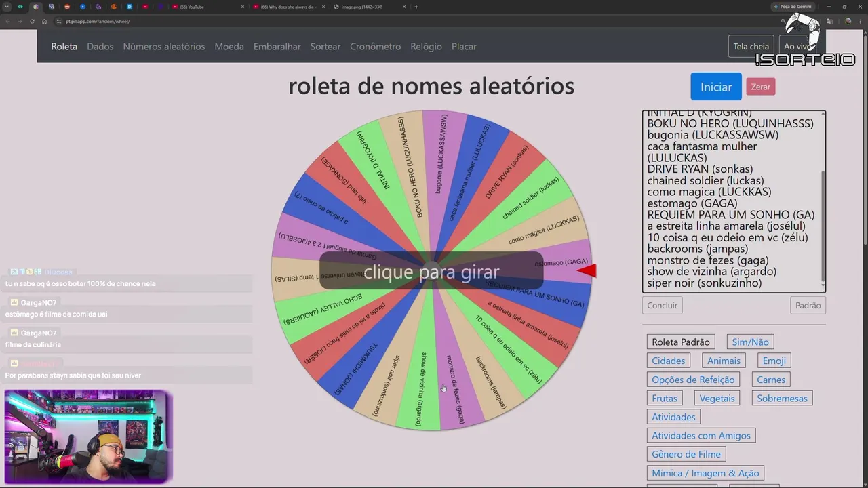Screen dimensions: 868x488
Task: Close the image.png tab
Action: (x=404, y=7)
